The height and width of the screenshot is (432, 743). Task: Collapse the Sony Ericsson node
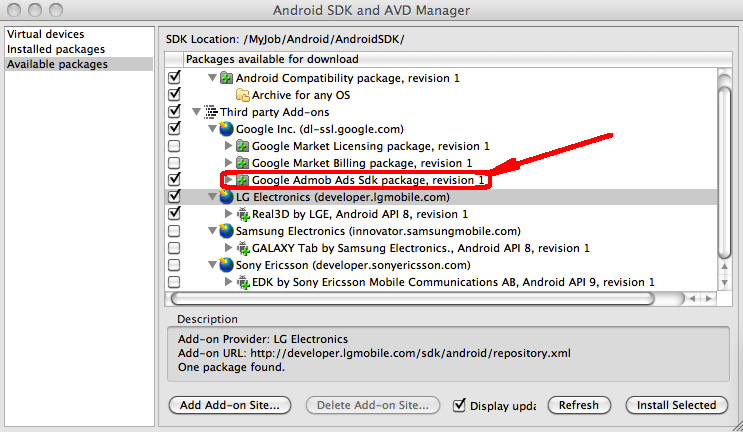tap(211, 265)
